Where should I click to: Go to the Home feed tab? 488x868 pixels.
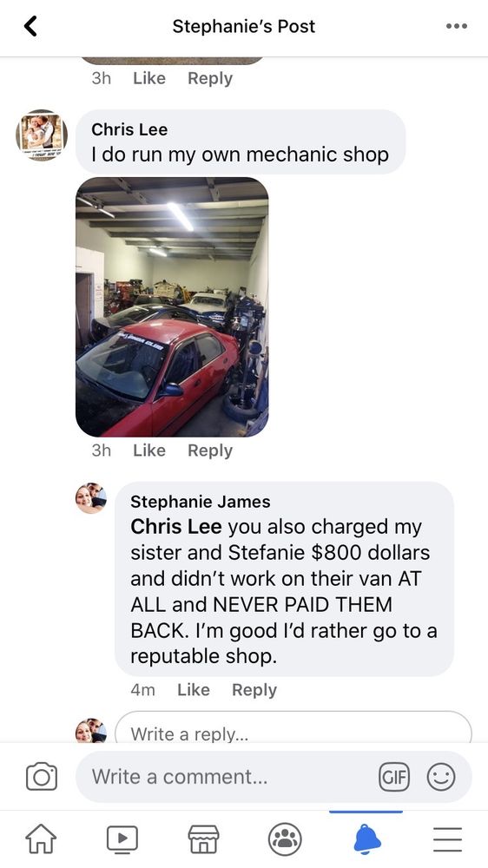click(x=42, y=839)
